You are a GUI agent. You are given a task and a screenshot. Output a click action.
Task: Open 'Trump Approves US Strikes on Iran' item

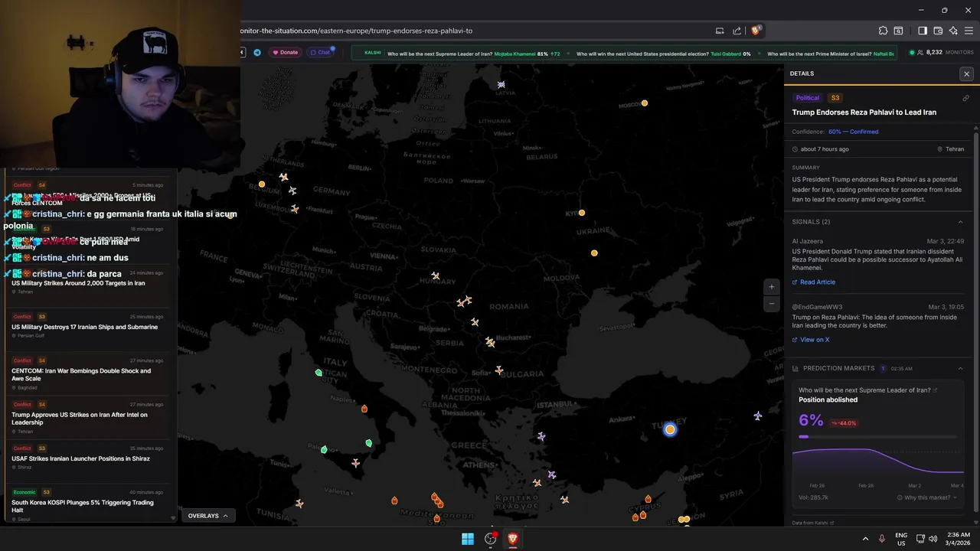88,417
